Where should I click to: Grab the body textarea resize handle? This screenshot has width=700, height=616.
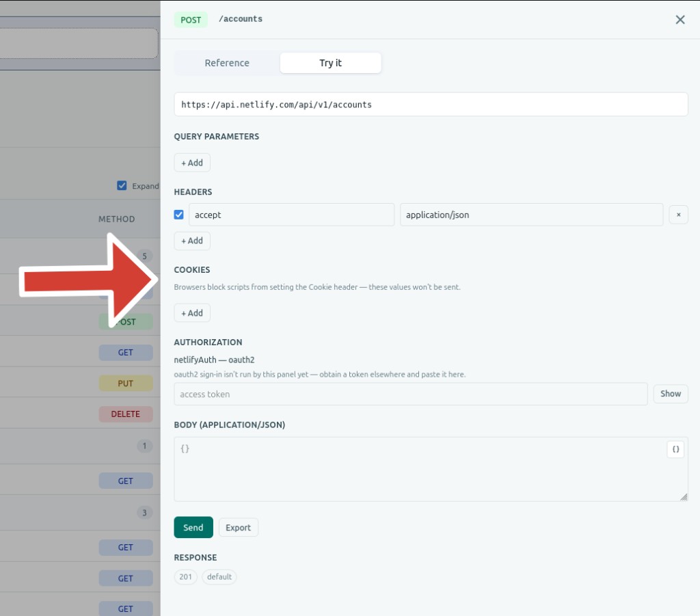coord(684,497)
